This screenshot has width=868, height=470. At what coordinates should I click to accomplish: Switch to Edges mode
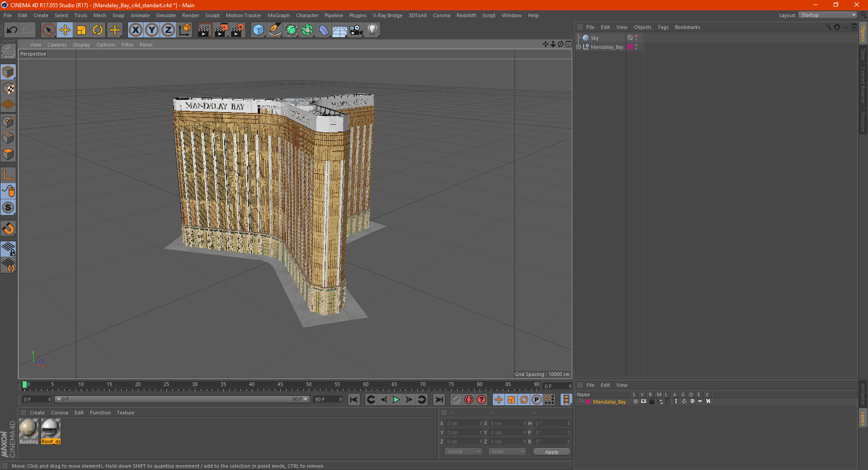pos(8,138)
